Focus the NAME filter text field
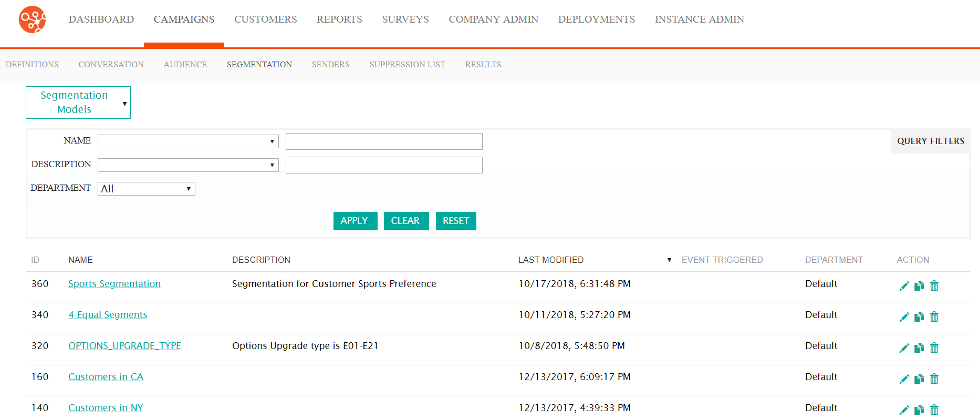Screen dimensions: 980x419 tap(384, 141)
